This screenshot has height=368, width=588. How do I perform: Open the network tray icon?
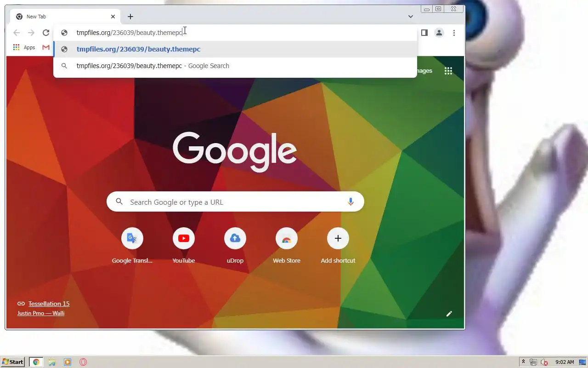tap(533, 362)
